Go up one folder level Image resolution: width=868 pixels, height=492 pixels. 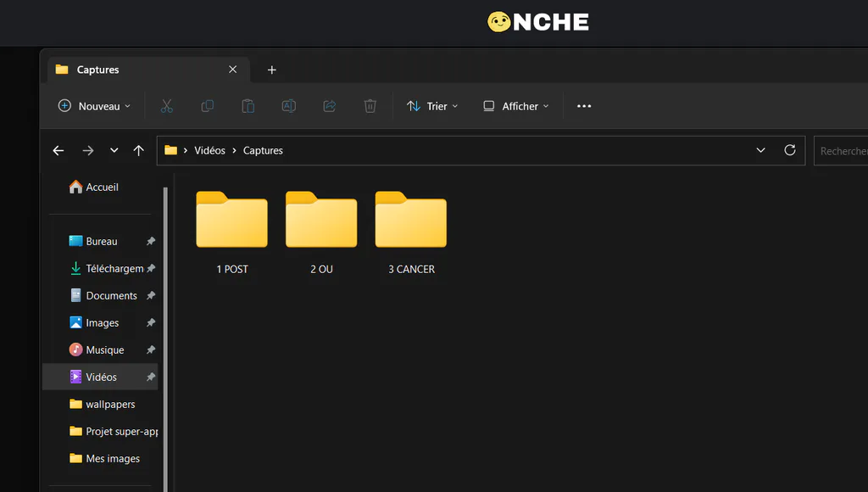138,151
